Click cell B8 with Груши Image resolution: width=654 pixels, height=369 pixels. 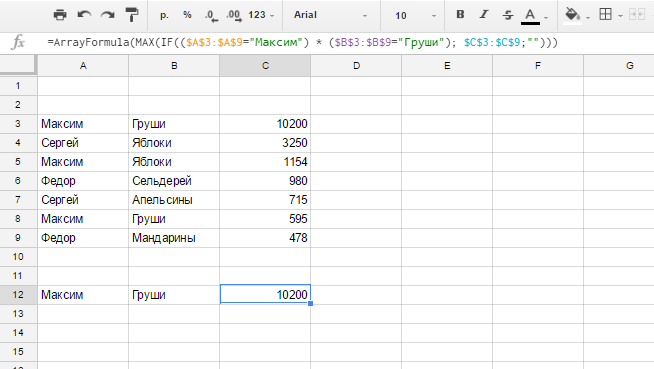(174, 219)
